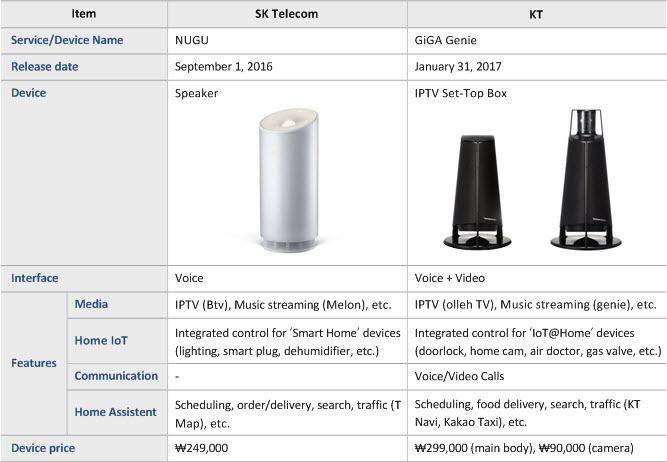
Task: Click the Media sub-row label
Action: point(91,304)
